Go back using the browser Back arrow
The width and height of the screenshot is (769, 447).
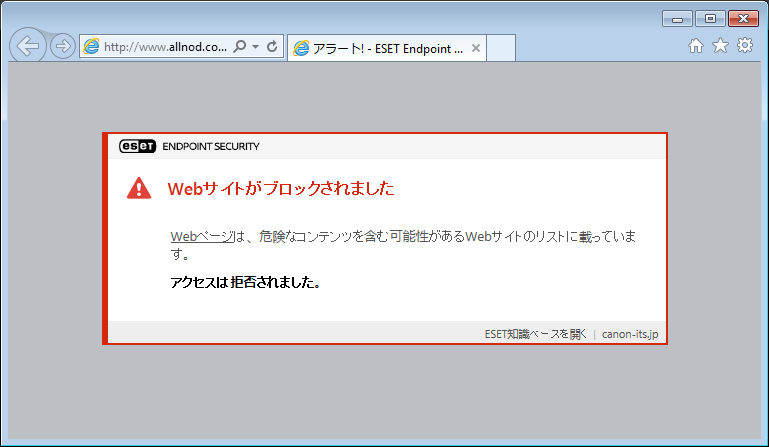(x=28, y=46)
